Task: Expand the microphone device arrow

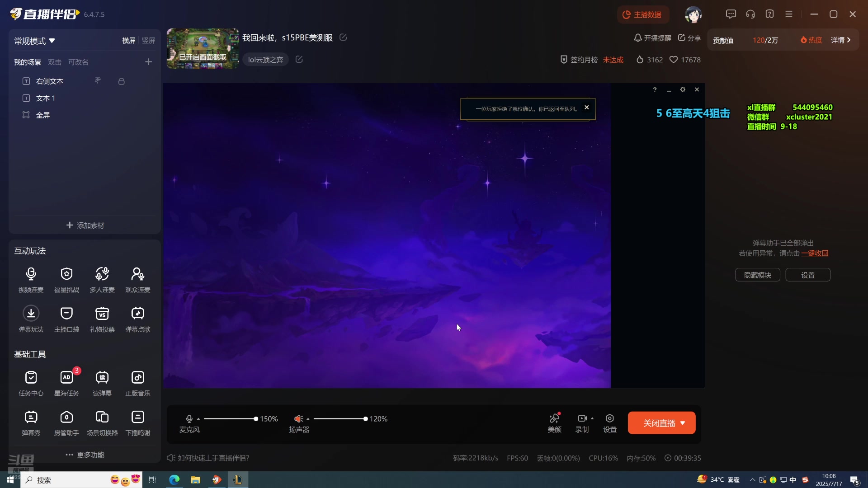Action: tap(198, 419)
